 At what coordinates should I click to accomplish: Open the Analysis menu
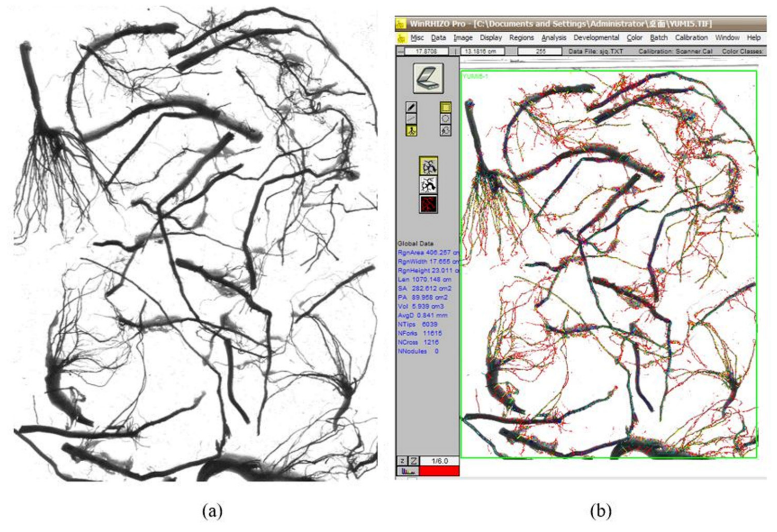click(x=554, y=38)
